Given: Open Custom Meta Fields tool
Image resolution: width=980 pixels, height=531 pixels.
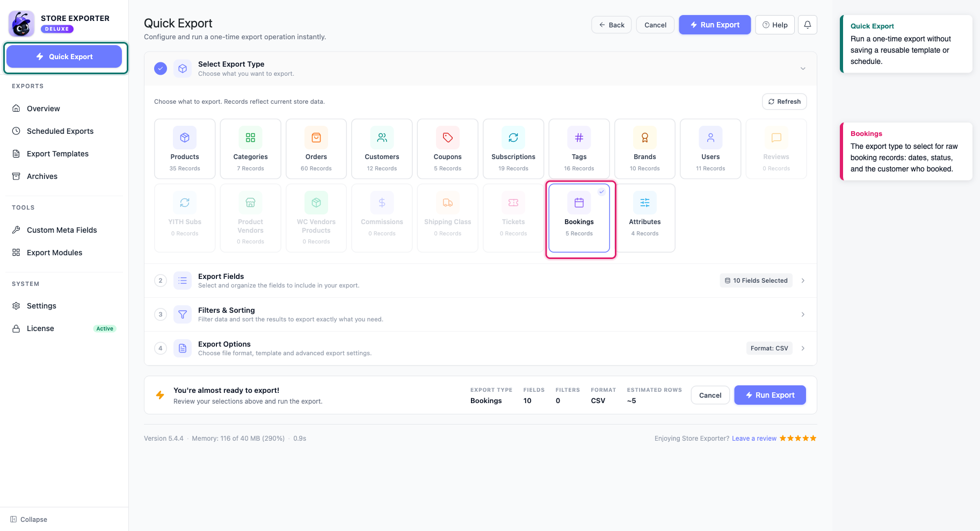Looking at the screenshot, I should (64, 230).
